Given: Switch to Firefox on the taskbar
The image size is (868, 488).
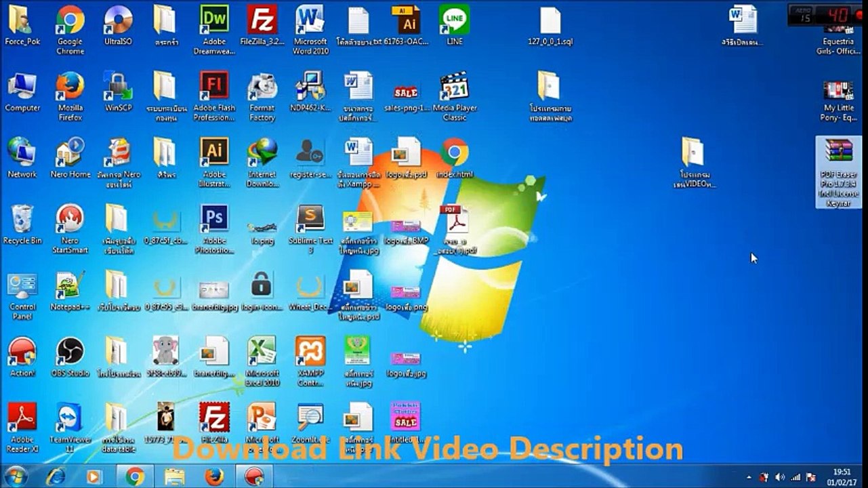Looking at the screenshot, I should pyautogui.click(x=214, y=477).
